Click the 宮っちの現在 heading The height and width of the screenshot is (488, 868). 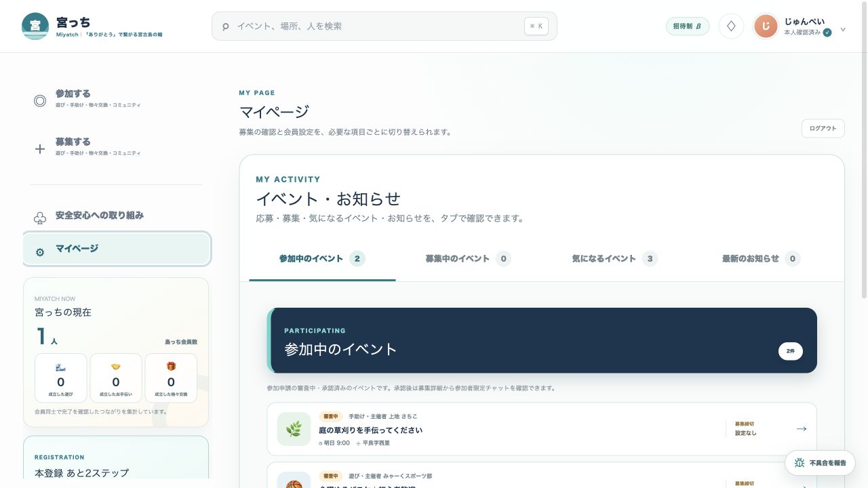(63, 312)
